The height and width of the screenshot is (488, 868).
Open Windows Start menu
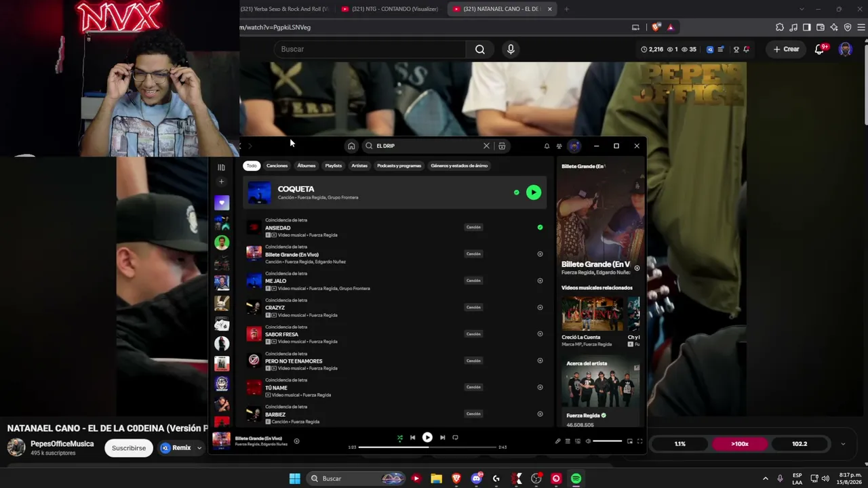point(294,479)
